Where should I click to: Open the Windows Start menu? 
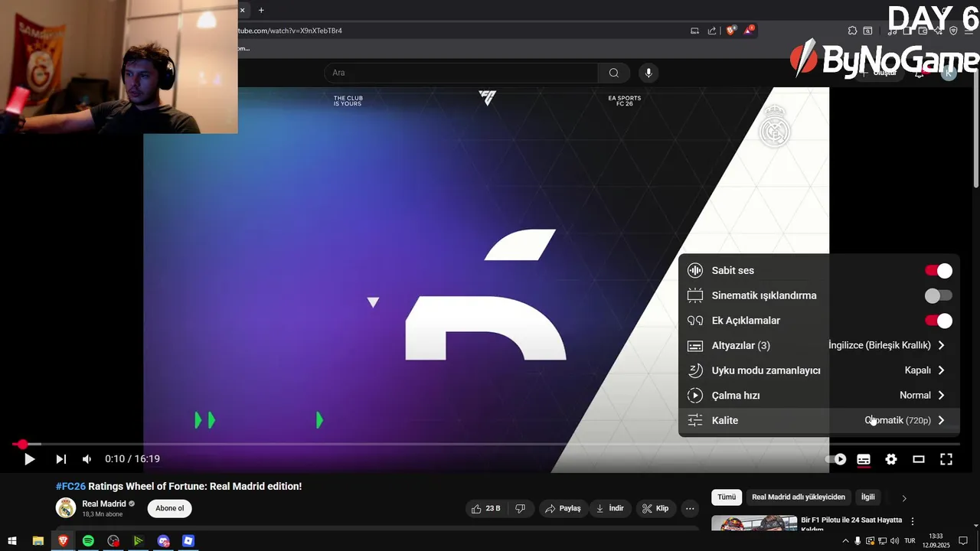12,541
